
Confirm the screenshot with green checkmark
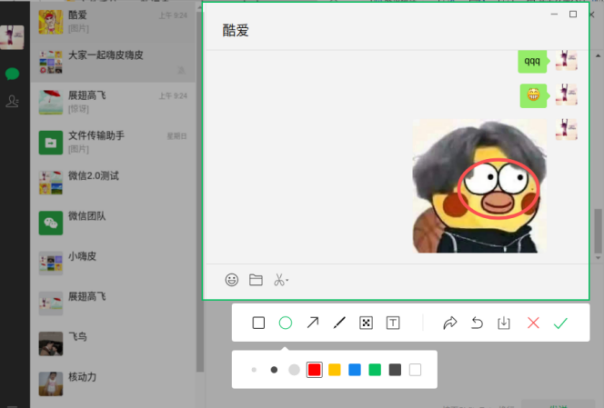click(560, 323)
